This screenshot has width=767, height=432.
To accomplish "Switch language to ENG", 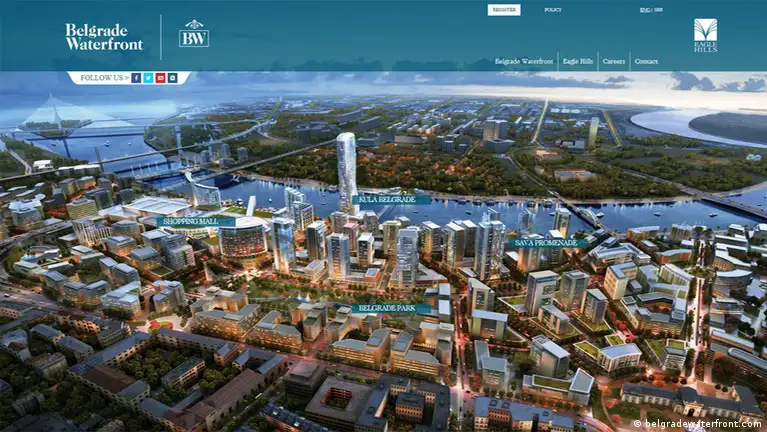I will click(x=644, y=10).
